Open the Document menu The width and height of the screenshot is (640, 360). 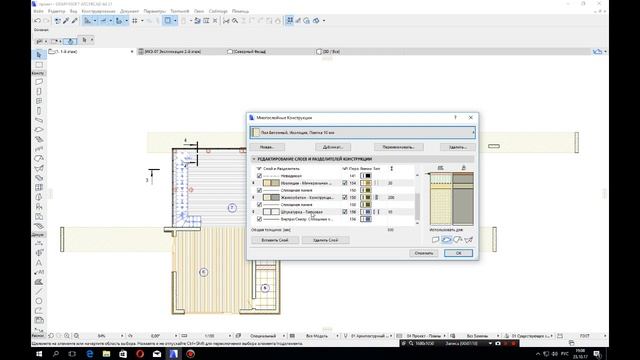pos(129,11)
